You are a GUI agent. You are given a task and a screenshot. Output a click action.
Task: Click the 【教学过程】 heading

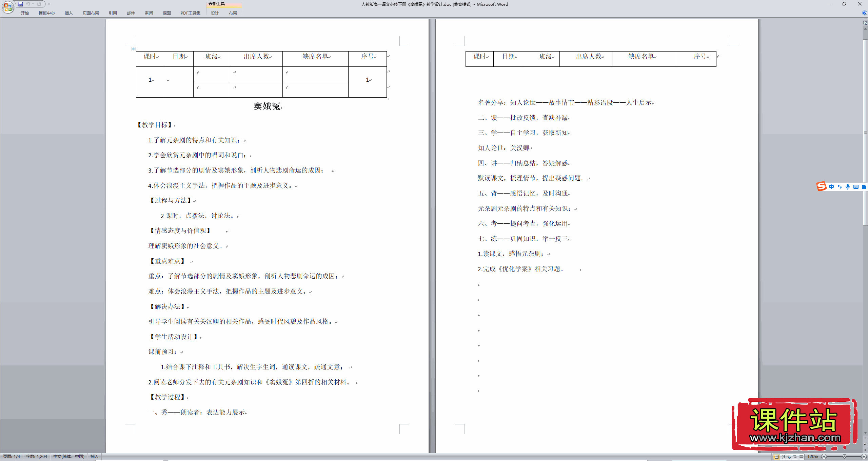[x=167, y=397]
